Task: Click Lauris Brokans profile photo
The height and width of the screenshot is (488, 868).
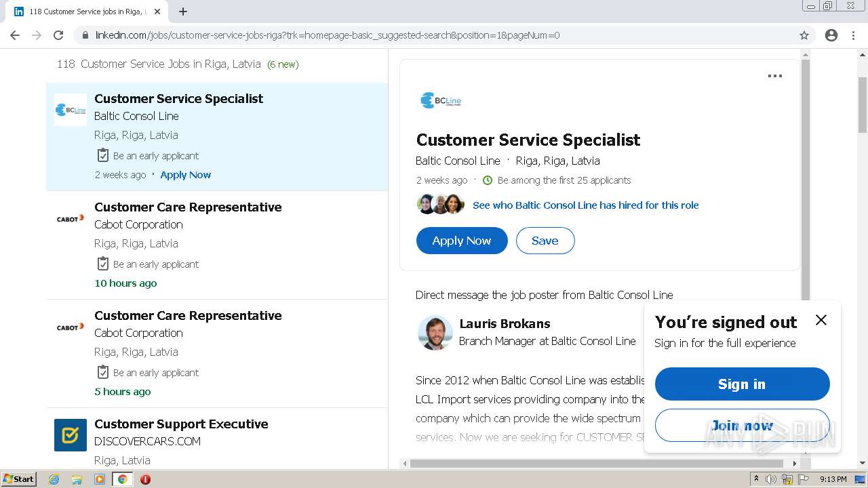Action: [x=435, y=333]
